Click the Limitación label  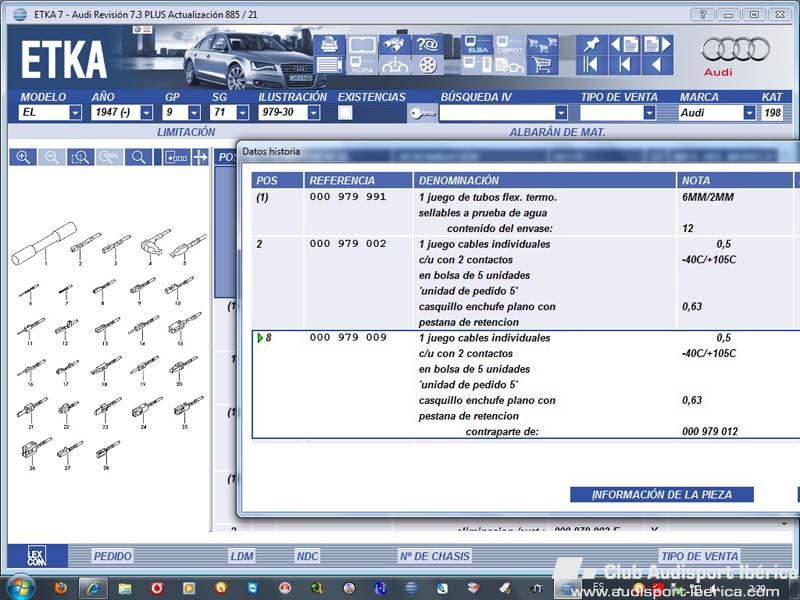[186, 132]
